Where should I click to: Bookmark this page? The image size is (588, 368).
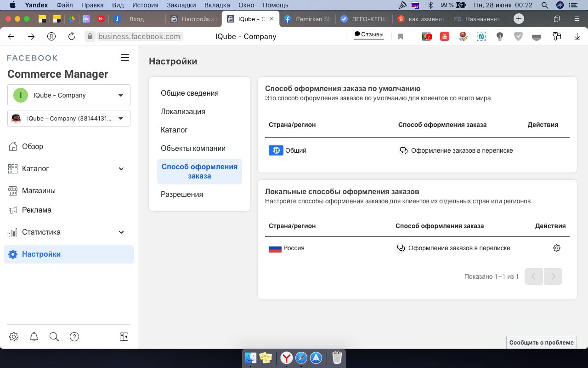tap(401, 37)
